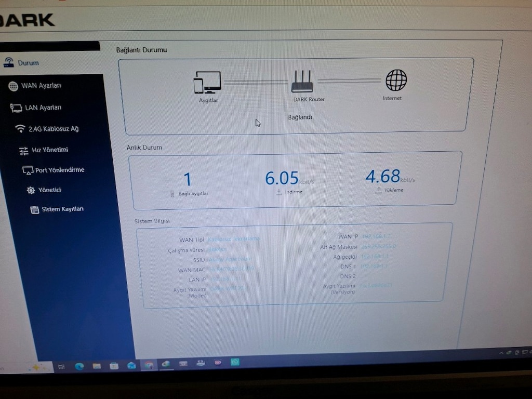
Task: Click the WAN Tipi value text
Action: [x=234, y=239]
